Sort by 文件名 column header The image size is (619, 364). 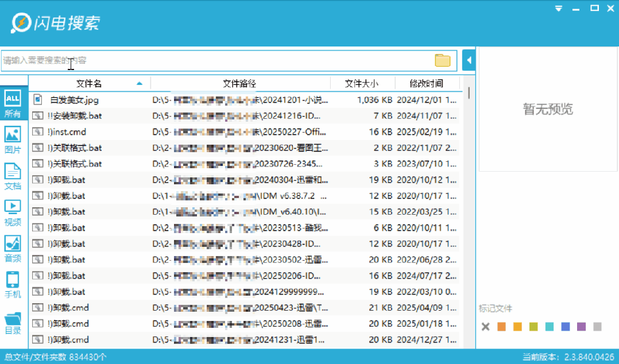[x=89, y=83]
